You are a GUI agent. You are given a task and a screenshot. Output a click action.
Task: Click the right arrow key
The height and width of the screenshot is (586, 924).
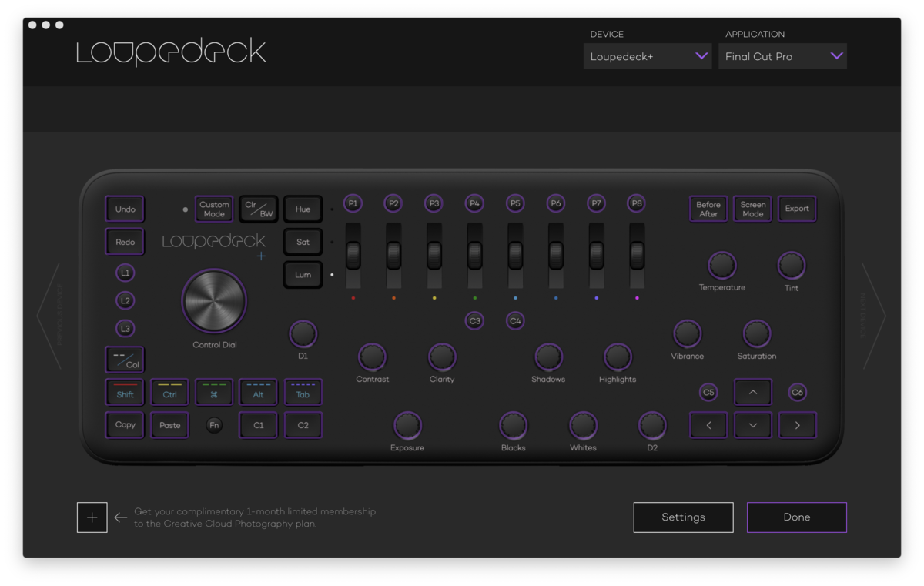[797, 425]
